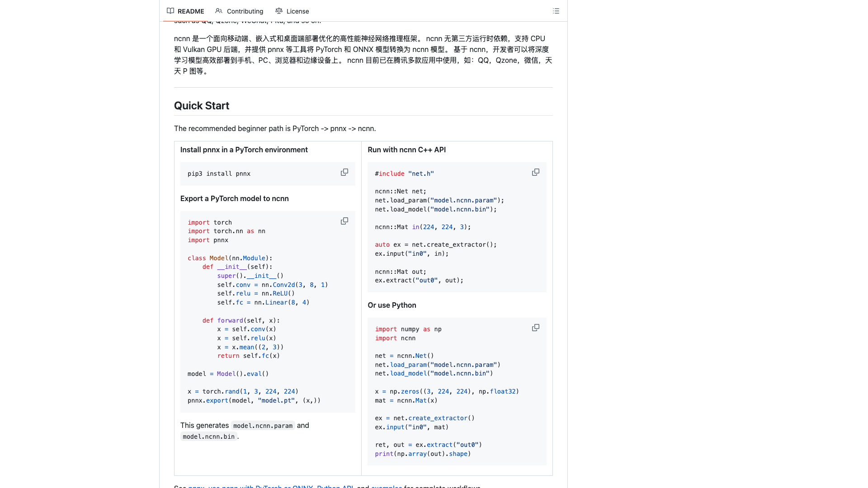Click 'Install pnnx in a PyTorch environment' heading

pyautogui.click(x=244, y=150)
